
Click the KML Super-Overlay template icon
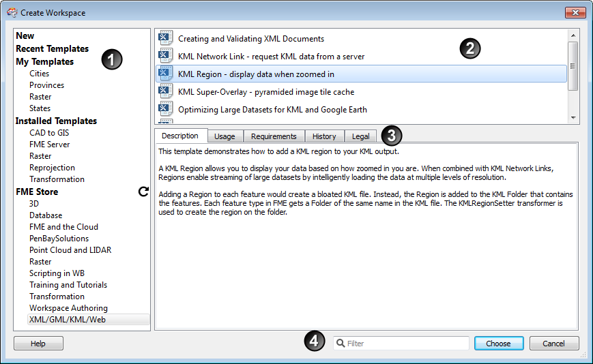point(166,91)
